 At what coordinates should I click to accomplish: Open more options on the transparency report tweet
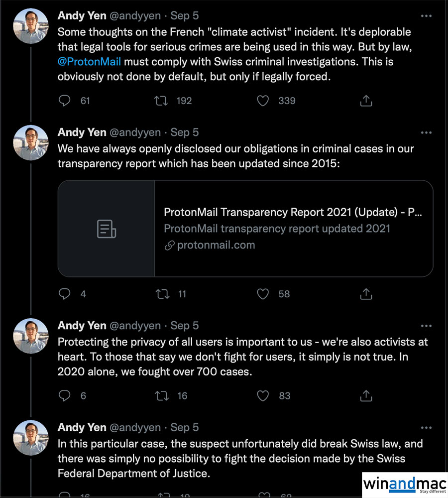point(426,132)
